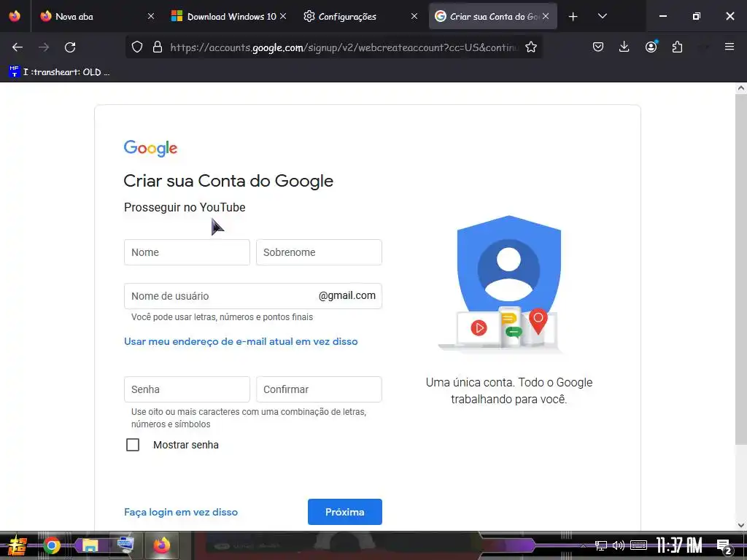Click the Faça login em vez disso link
Image resolution: width=747 pixels, height=560 pixels.
click(181, 512)
